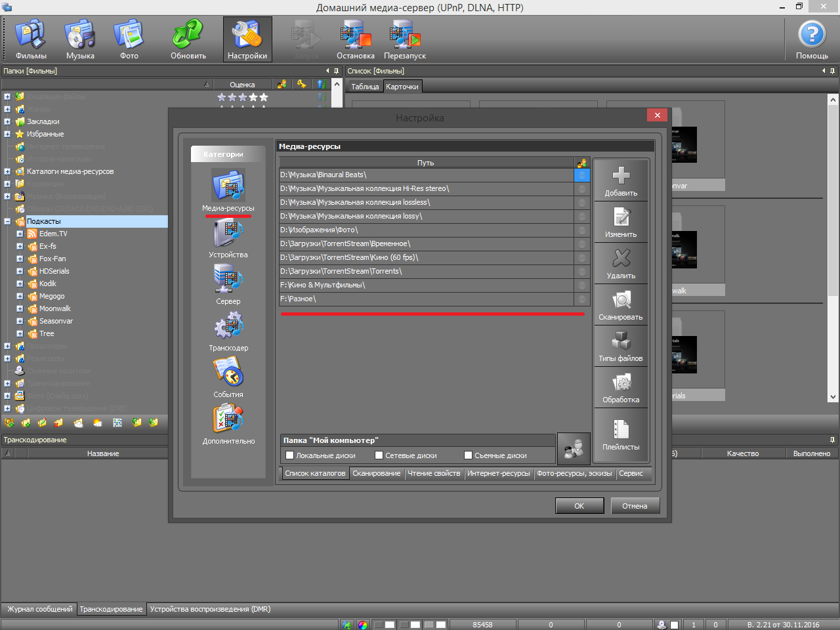Click the Add (Добавить) folder icon
This screenshot has height=630, width=840.
pos(621,179)
